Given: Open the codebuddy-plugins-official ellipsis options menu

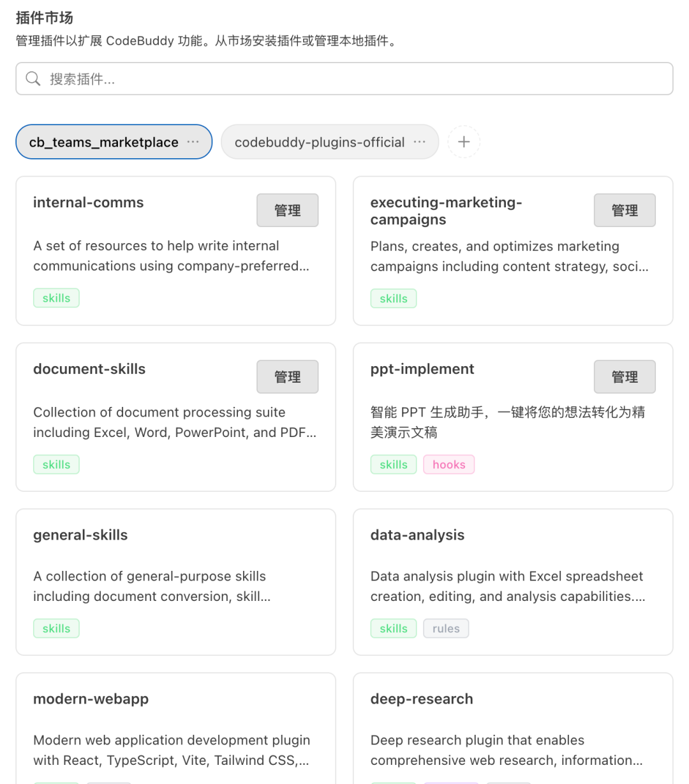Looking at the screenshot, I should coord(419,142).
